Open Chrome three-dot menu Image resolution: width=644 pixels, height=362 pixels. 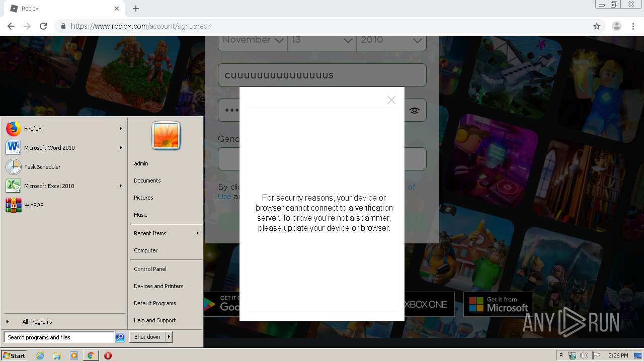coord(633,26)
